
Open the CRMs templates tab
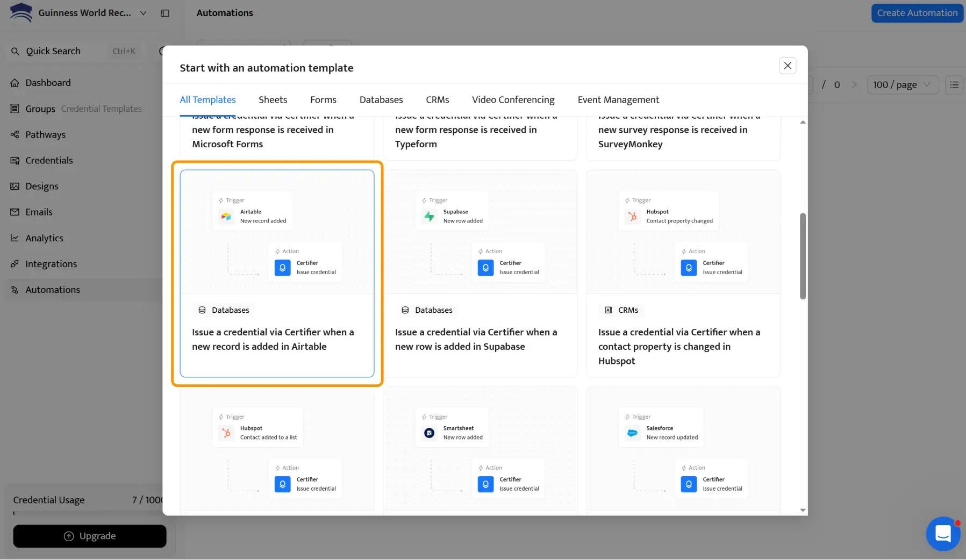pyautogui.click(x=438, y=99)
